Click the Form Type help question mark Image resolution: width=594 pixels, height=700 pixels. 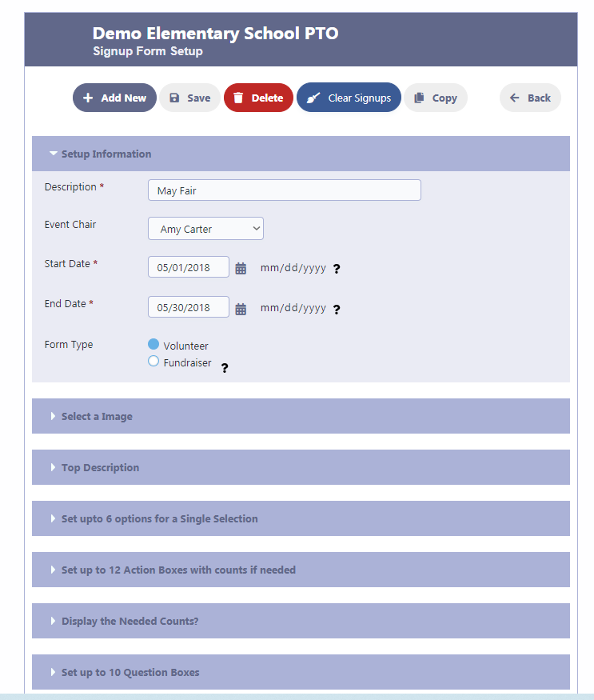[225, 368]
